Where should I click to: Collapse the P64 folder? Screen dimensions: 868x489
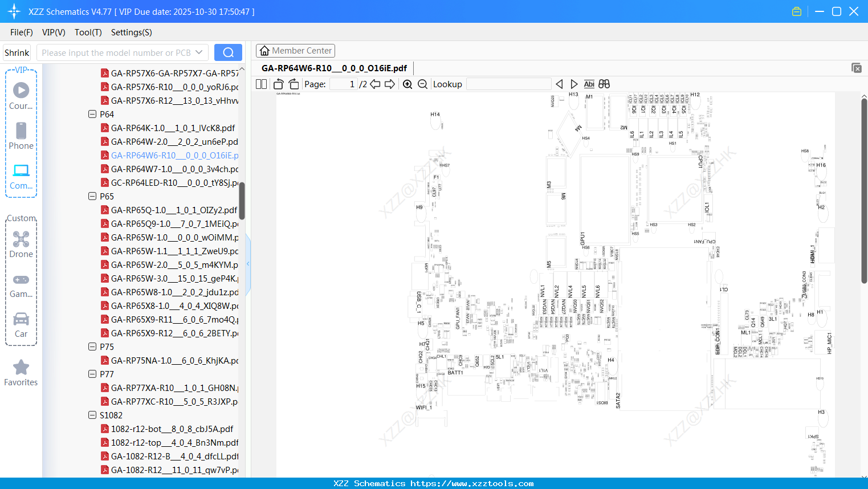(92, 114)
